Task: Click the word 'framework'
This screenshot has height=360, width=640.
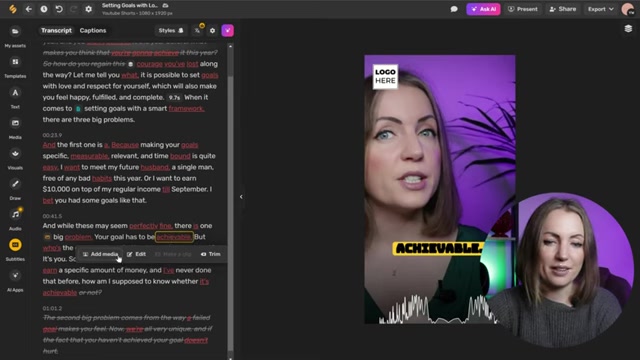Action: tap(187, 109)
